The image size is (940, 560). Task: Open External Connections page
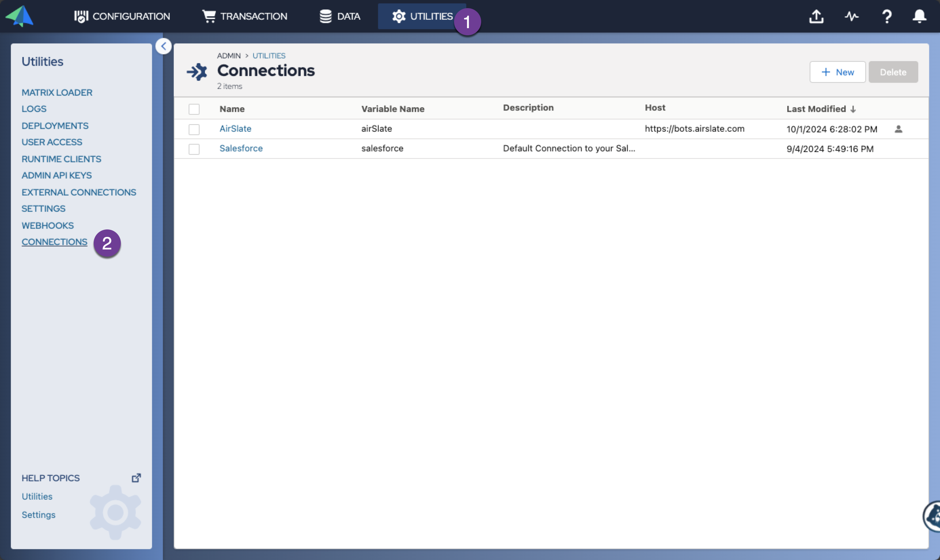pos(79,192)
